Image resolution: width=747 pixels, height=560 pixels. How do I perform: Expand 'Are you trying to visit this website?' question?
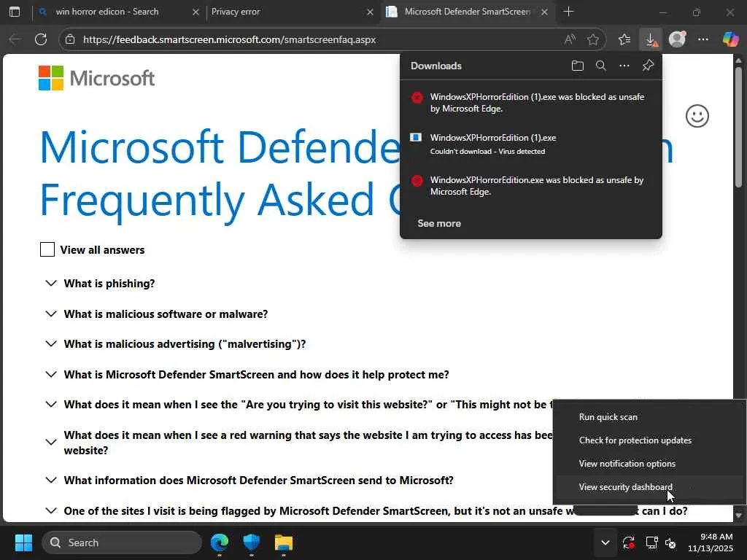point(298,404)
